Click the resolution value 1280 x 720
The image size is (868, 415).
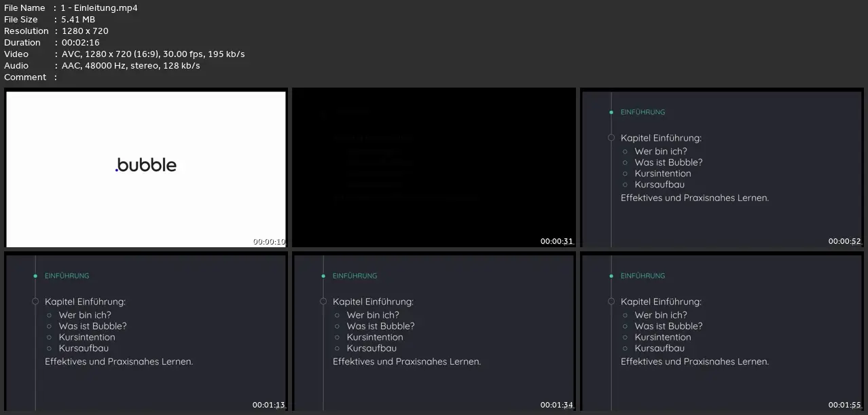tap(85, 31)
